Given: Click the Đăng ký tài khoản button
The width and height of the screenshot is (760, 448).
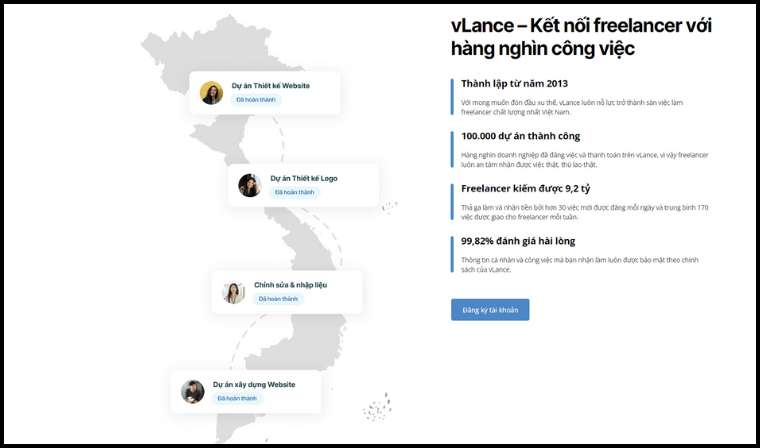Looking at the screenshot, I should (490, 310).
